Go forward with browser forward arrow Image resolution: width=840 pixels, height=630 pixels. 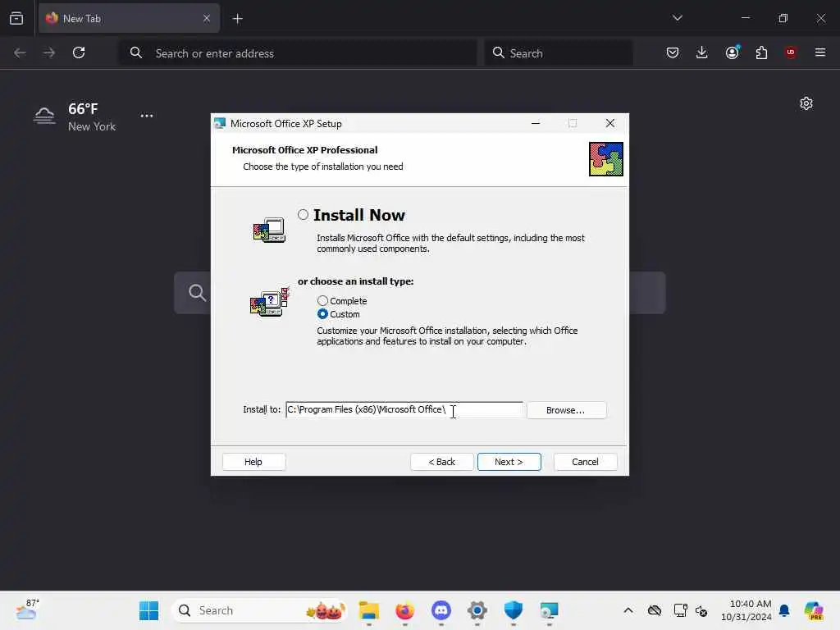[49, 52]
